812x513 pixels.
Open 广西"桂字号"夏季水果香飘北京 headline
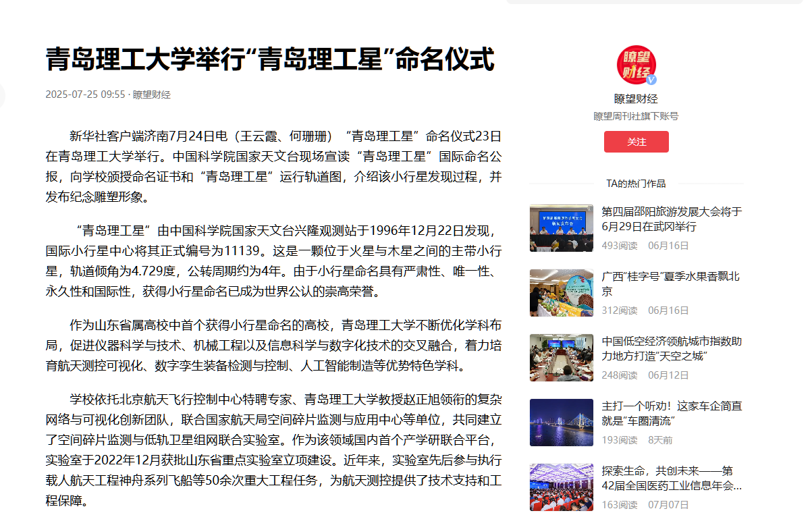click(x=670, y=284)
